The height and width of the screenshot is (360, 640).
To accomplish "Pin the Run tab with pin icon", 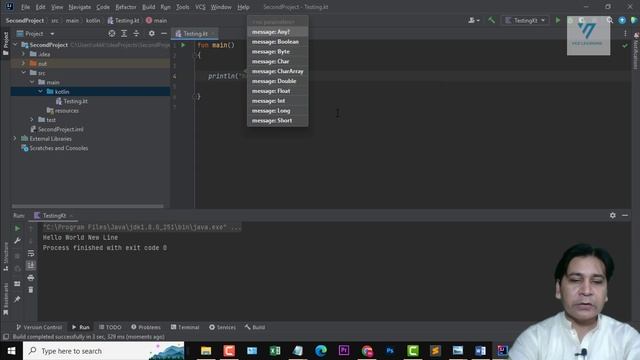I will 17,299.
